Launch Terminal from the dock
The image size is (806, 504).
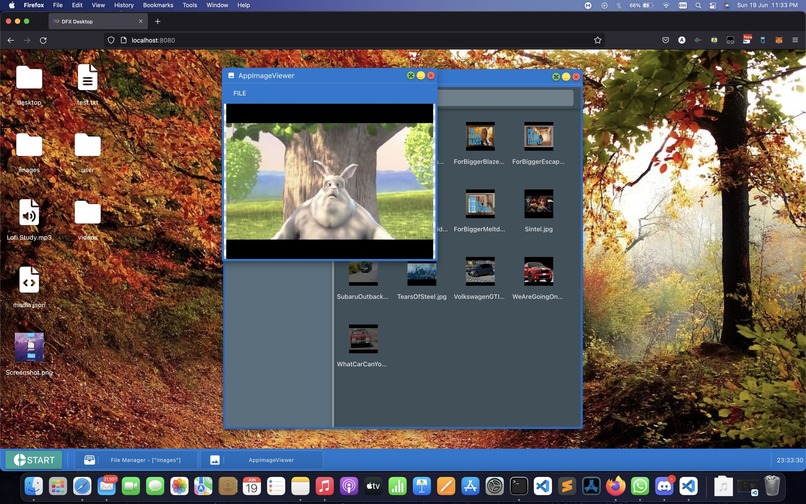click(519, 485)
